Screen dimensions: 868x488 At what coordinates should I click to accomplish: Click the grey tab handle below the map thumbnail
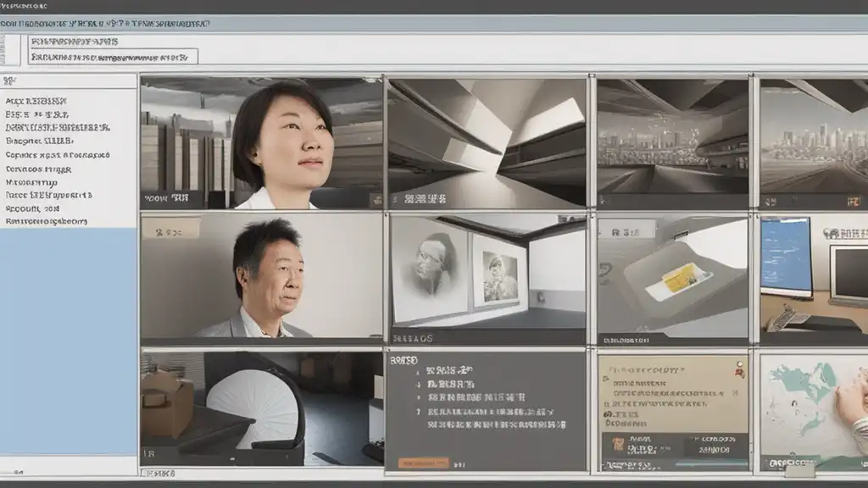pos(799,468)
